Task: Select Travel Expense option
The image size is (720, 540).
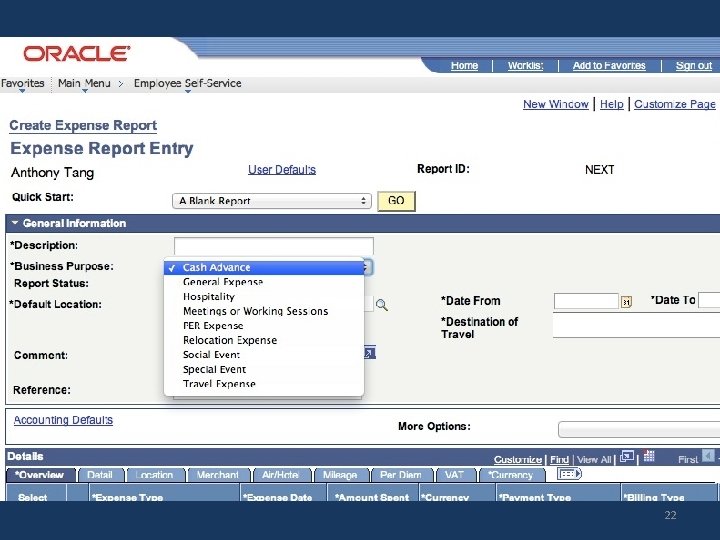Action: [x=264, y=384]
